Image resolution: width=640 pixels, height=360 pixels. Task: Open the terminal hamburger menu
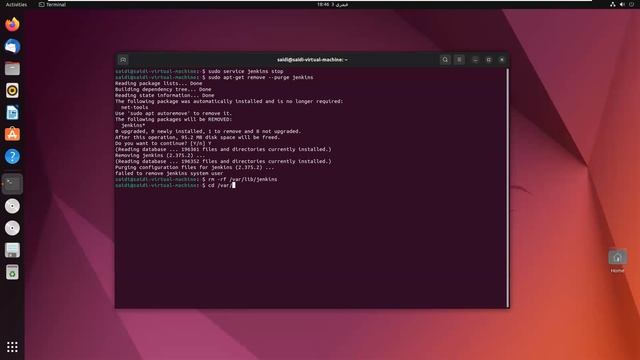pos(459,60)
